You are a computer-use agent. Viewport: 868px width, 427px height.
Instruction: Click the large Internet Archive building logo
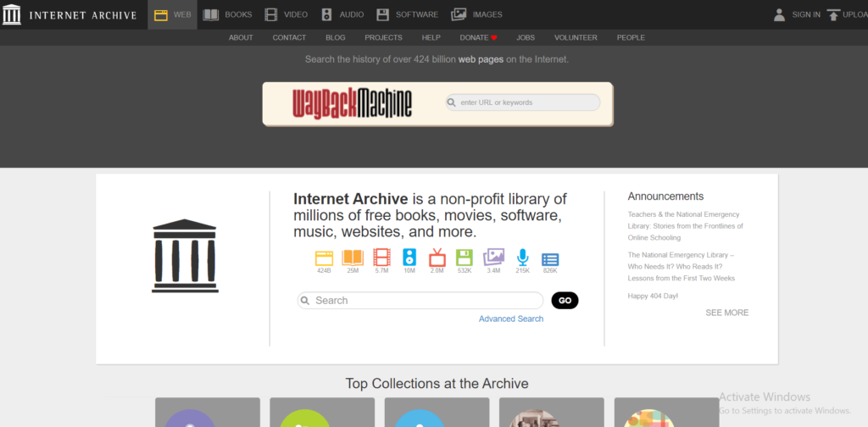185,256
